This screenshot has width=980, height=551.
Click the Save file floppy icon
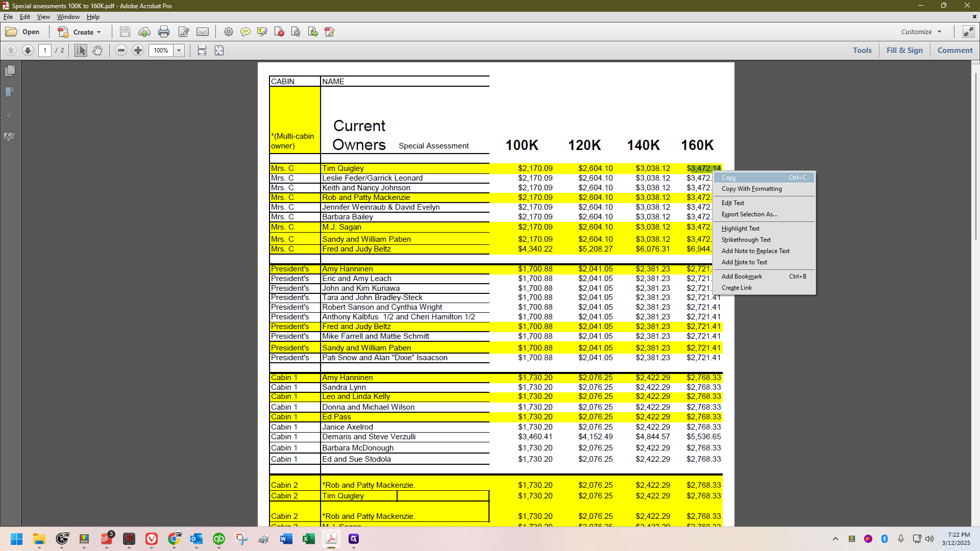click(125, 32)
